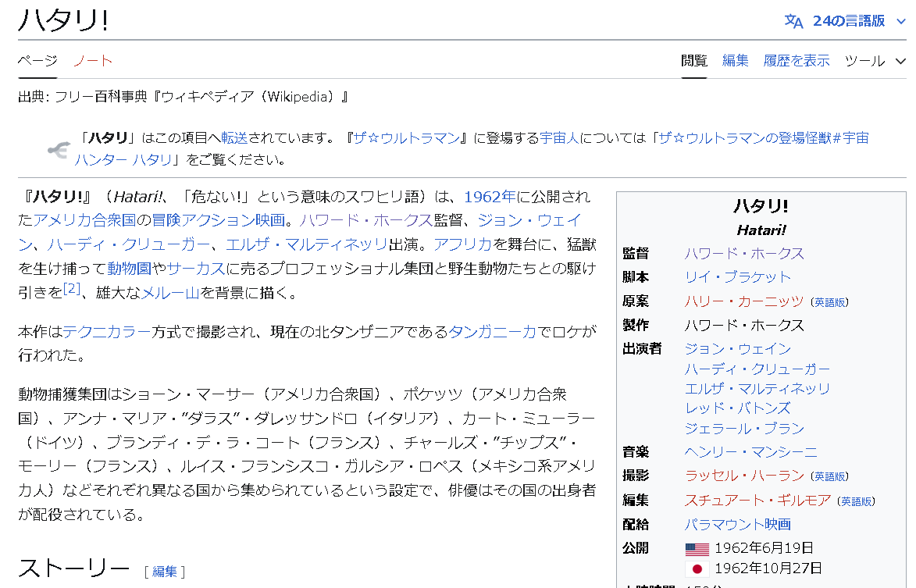
Task: Follow the 転送 redirect link
Action: click(x=234, y=137)
